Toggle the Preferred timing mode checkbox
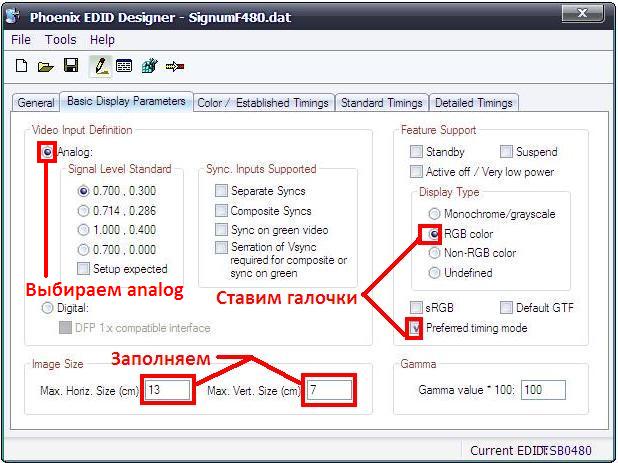The image size is (618, 463). 415,327
